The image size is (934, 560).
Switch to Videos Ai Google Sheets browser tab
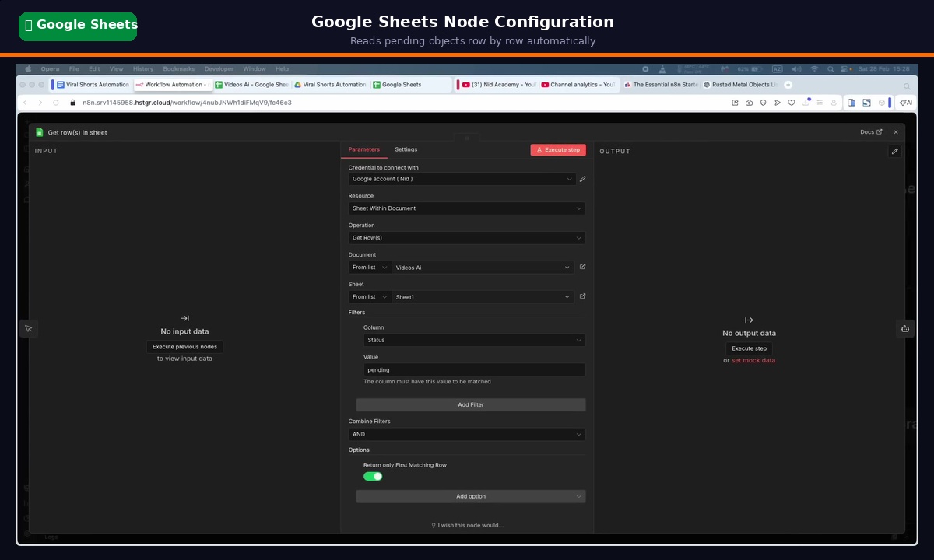[252, 85]
